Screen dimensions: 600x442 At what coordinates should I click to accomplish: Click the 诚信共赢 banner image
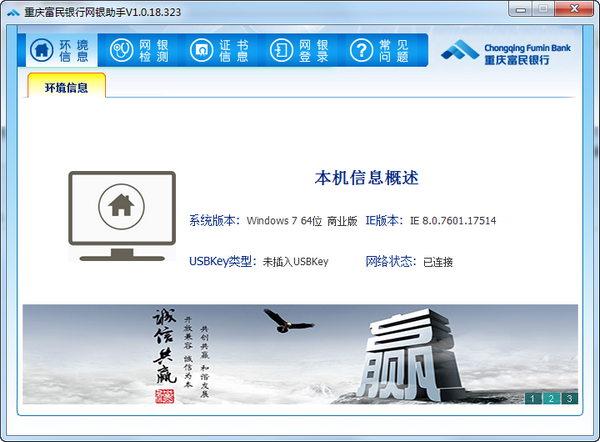click(300, 354)
